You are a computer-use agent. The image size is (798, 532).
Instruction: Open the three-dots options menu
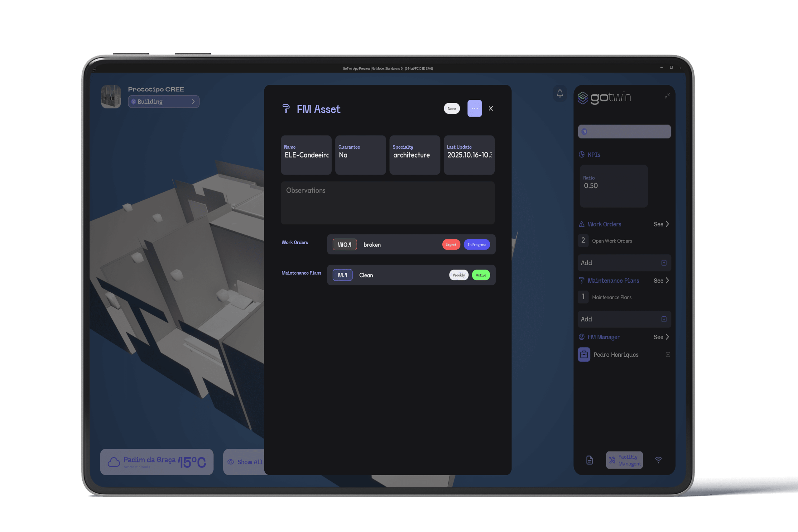474,108
